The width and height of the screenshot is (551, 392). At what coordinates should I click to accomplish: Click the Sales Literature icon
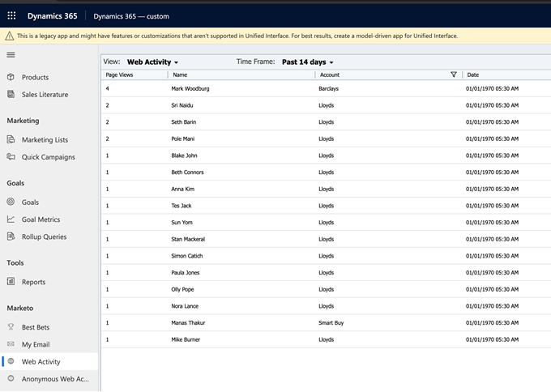coord(11,94)
